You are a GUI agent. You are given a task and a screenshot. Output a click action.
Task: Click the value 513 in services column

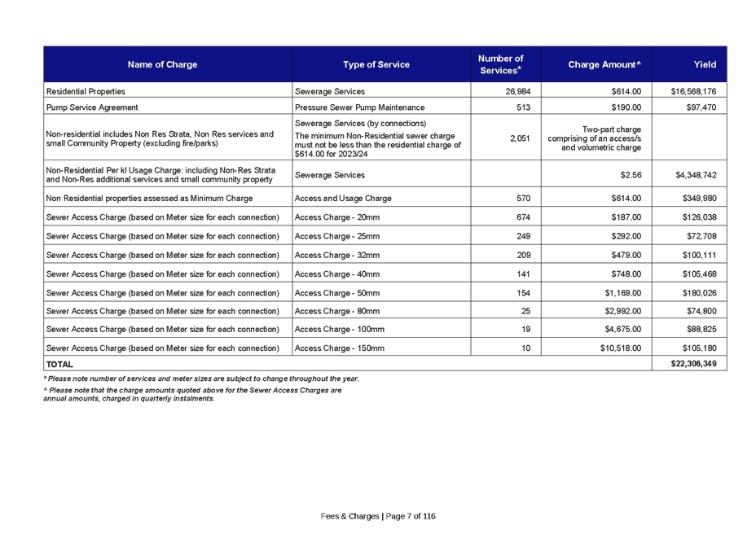pyautogui.click(x=524, y=107)
